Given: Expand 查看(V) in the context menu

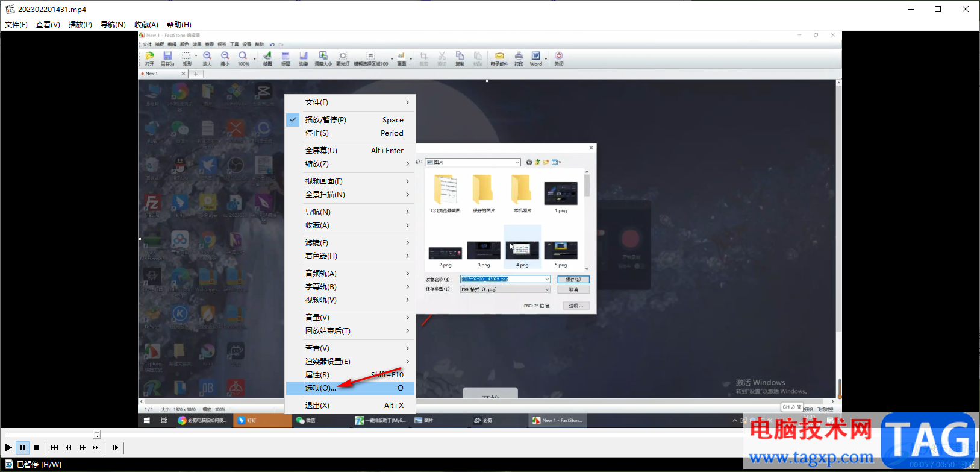Looking at the screenshot, I should coord(351,348).
